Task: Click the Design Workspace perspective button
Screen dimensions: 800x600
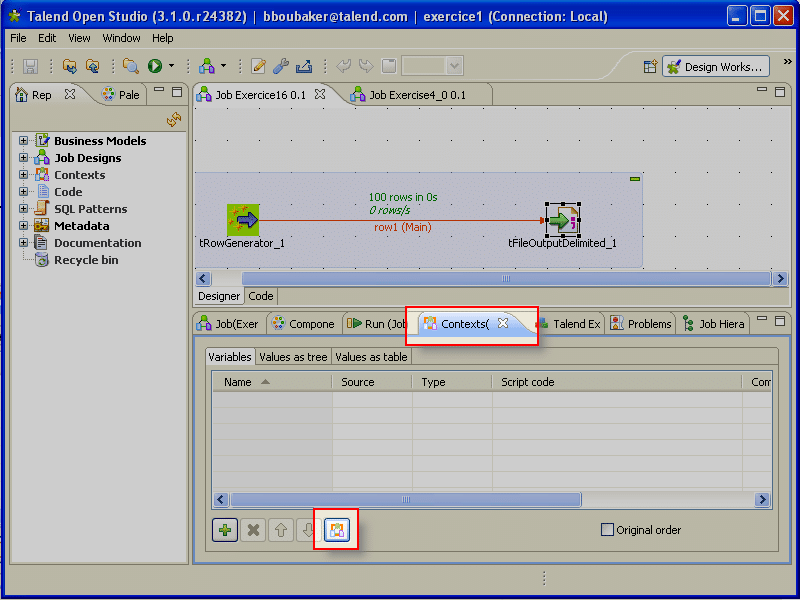Action: tap(715, 67)
